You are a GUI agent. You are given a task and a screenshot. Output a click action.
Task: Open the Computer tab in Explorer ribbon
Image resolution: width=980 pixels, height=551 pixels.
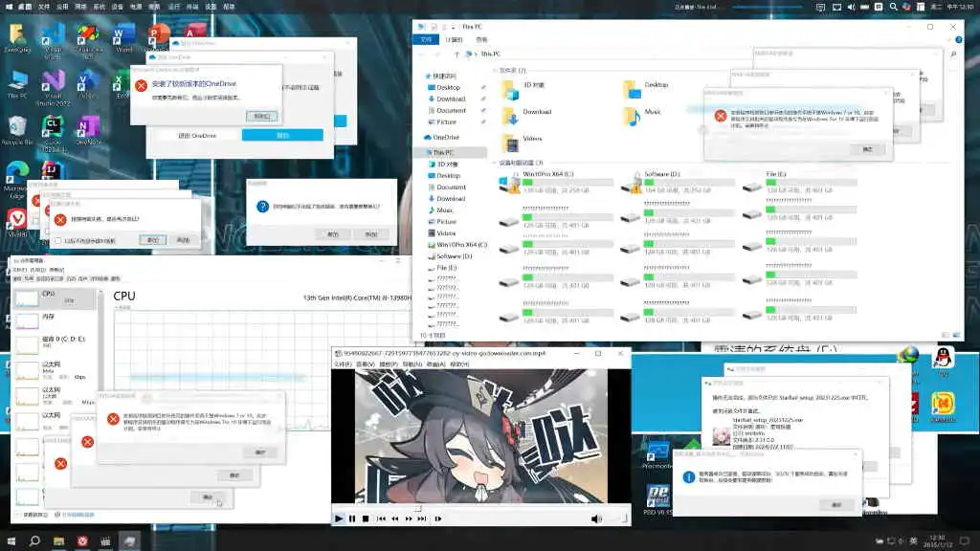point(454,39)
